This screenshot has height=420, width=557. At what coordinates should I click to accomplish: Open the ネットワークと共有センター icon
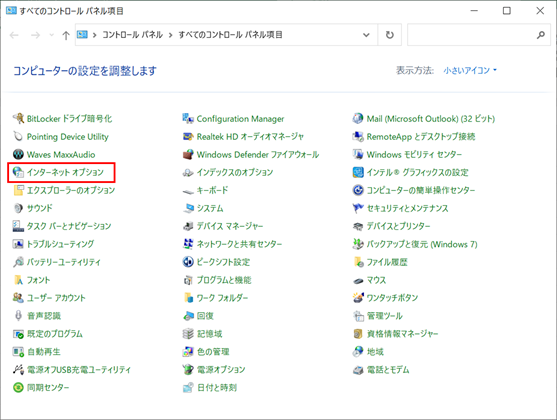188,244
